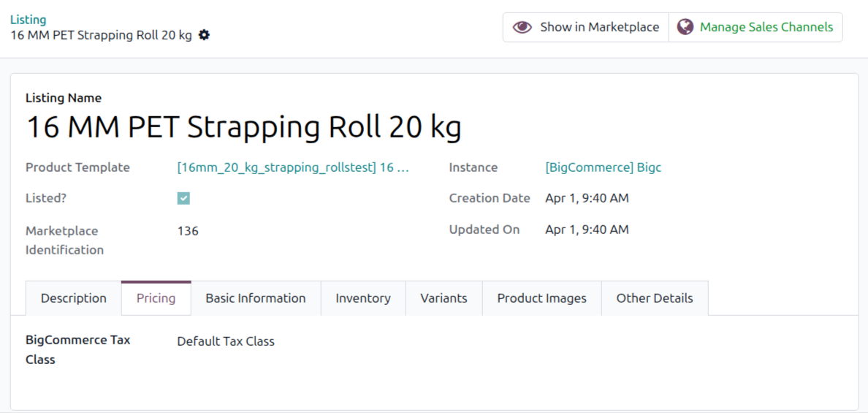Click the Listed? field label
The image size is (868, 413).
pos(47,198)
